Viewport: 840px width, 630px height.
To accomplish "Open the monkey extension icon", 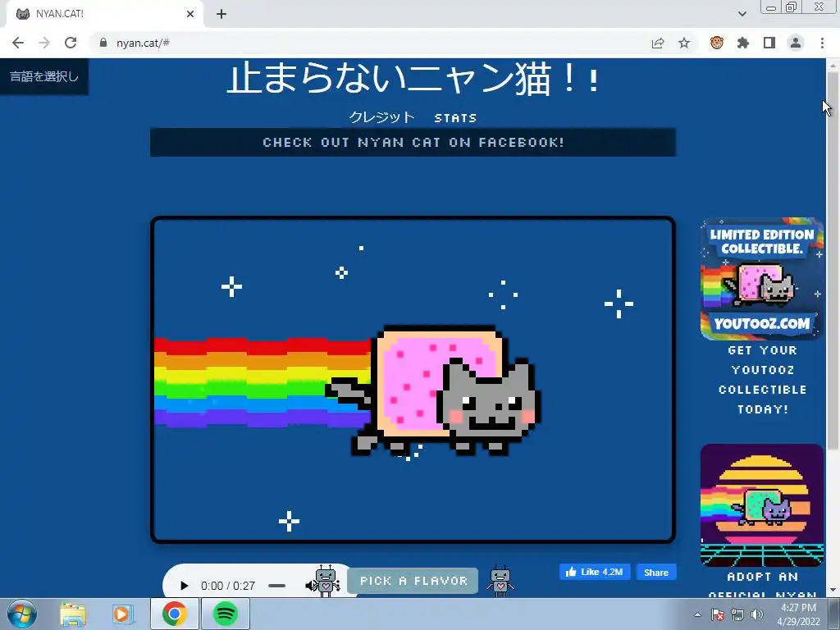I will (x=717, y=43).
